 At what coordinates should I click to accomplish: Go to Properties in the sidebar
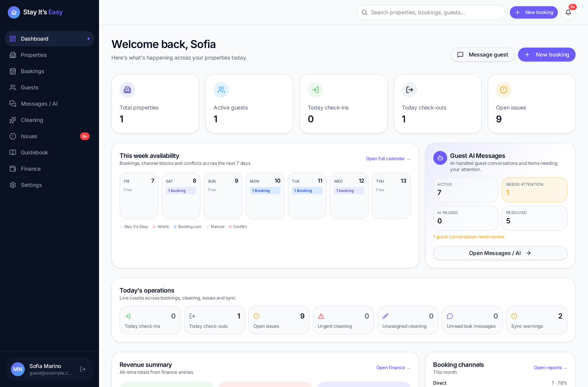49,55
